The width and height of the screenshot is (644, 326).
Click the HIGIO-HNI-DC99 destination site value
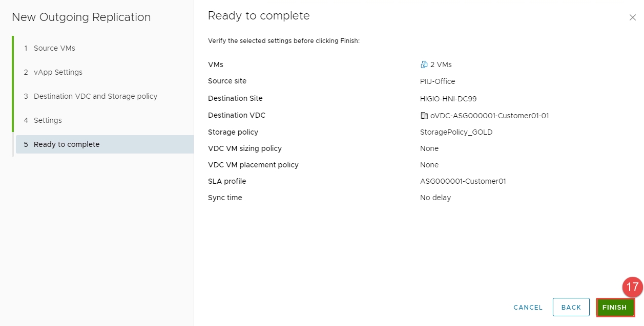click(448, 99)
